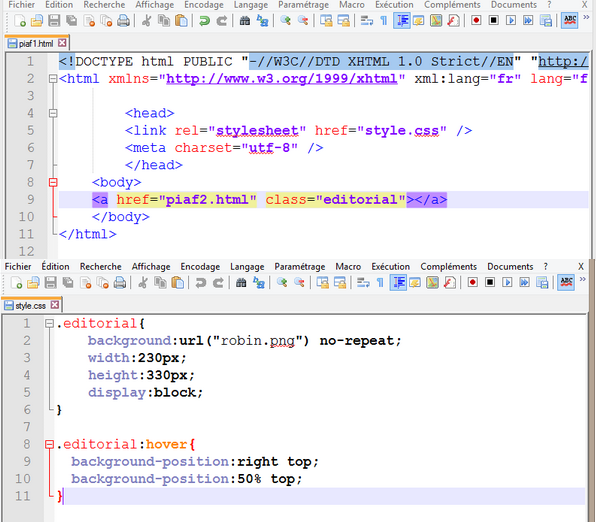Viewport: 596px width, 522px height.
Task: Click Play macro icon in piaf1.html window
Action: pyautogui.click(x=511, y=20)
